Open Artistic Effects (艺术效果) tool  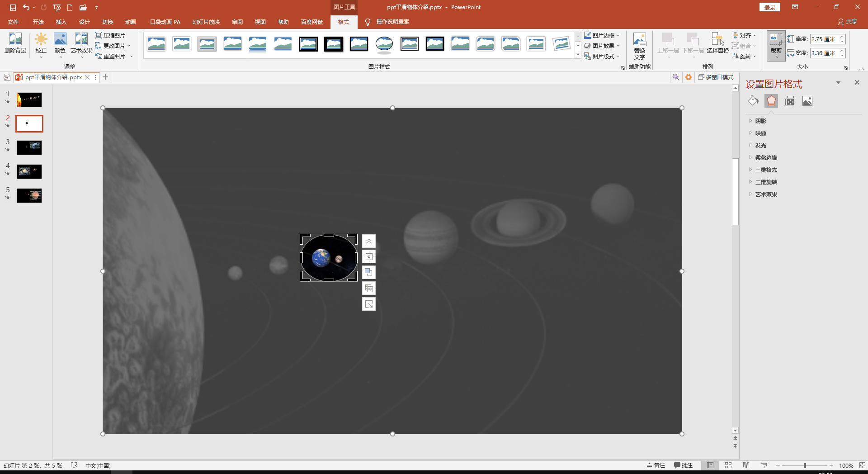[x=81, y=44]
